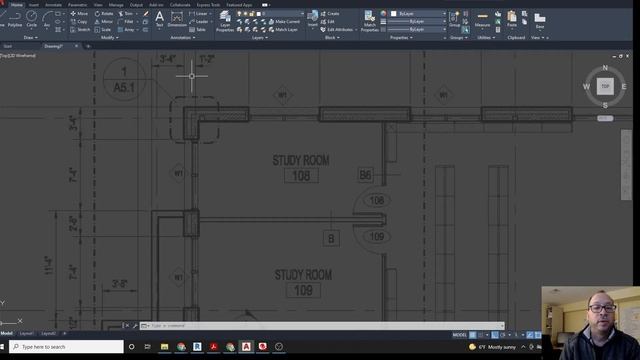Expand the Properties panel
Viewport: 640px width, 360px height.
tap(401, 38)
